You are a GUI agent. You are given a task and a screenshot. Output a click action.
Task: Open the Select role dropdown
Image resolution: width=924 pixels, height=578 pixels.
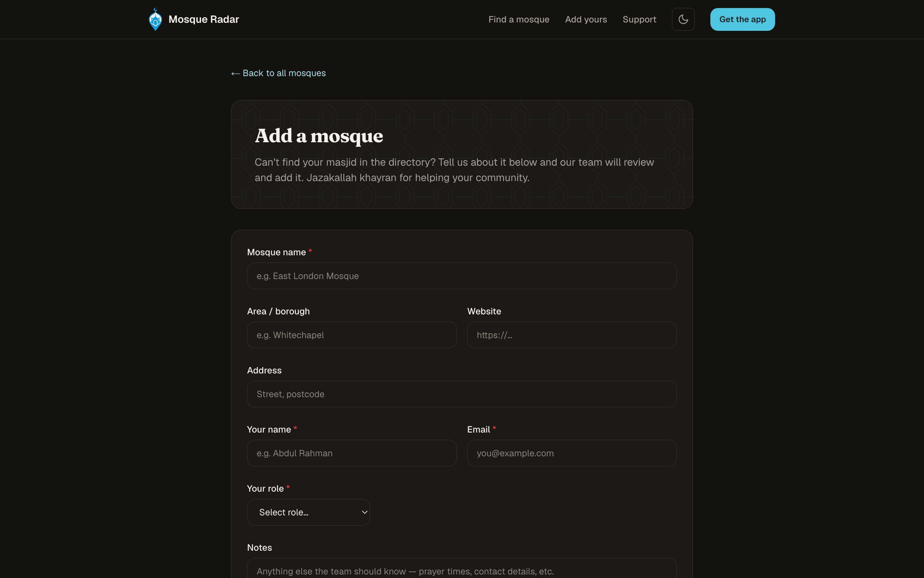(x=309, y=512)
